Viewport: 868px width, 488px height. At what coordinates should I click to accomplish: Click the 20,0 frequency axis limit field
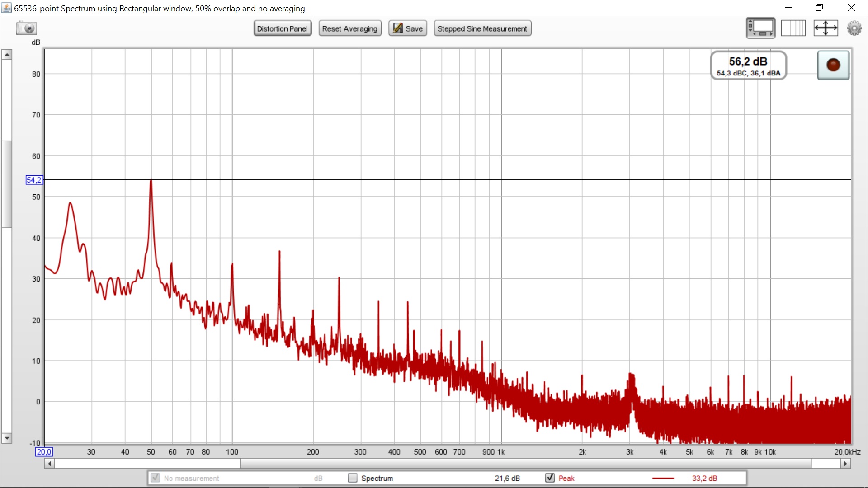44,452
